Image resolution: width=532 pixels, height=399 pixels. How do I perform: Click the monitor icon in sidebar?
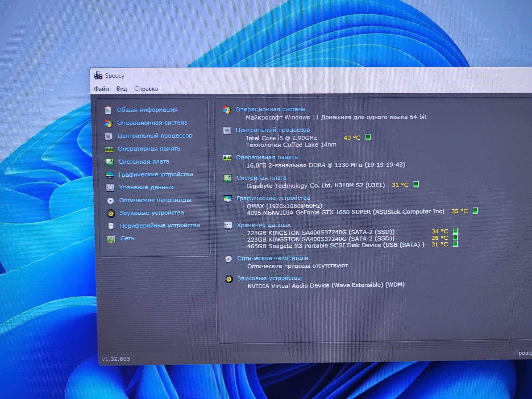[110, 175]
